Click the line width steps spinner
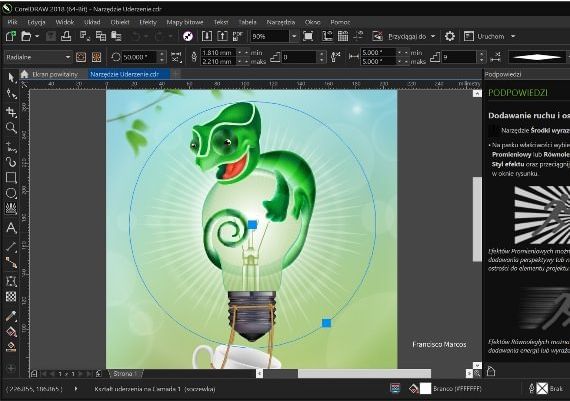This screenshot has height=401, width=570. (322, 57)
